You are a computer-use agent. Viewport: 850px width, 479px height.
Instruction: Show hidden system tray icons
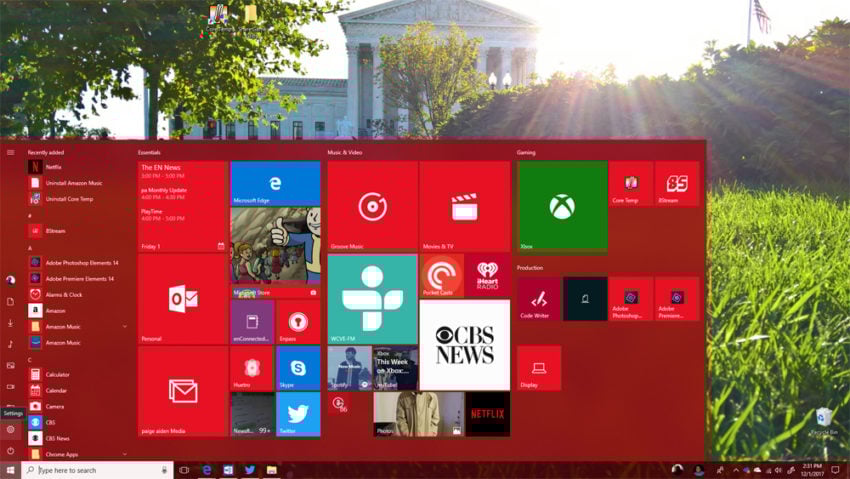click(736, 470)
